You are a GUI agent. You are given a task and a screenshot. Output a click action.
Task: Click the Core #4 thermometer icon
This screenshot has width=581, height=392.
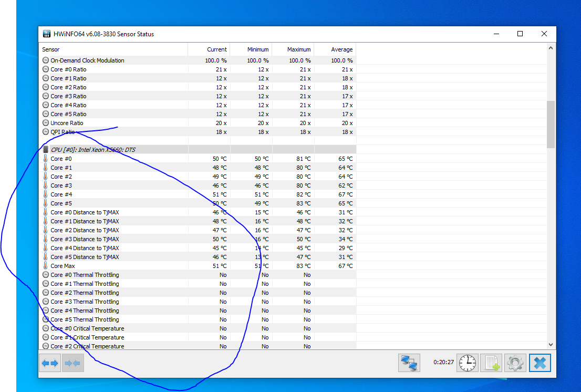[46, 194]
